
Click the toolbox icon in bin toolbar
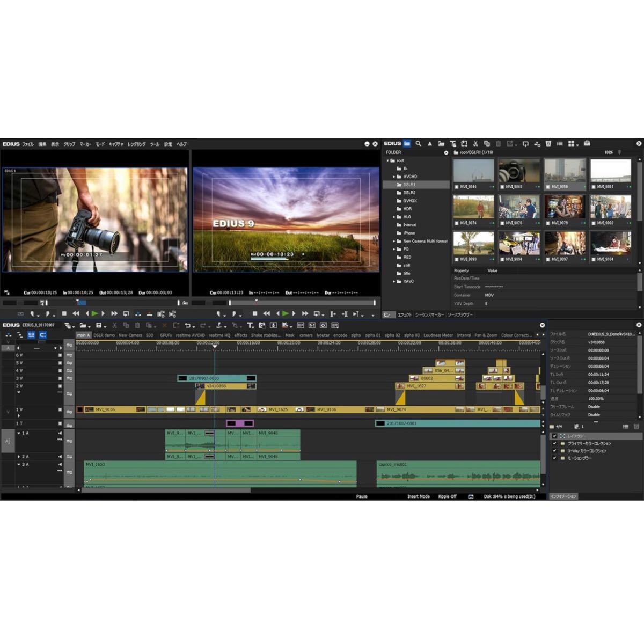pos(587,144)
